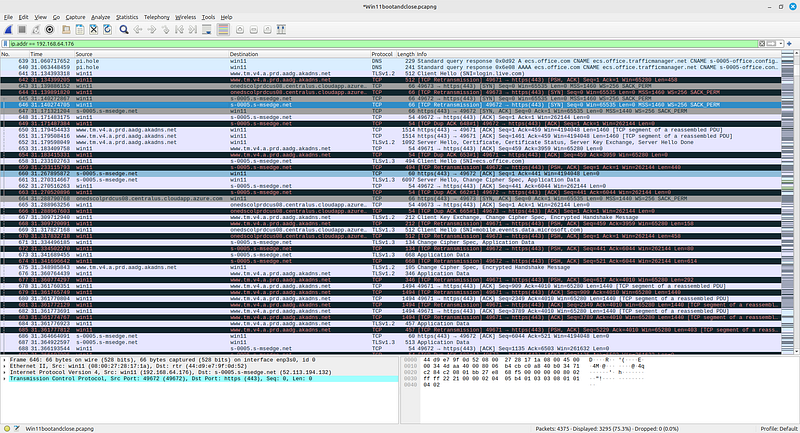Select packet 658 Client Hello ecs.office.com row
The image size is (800, 433).
point(390,161)
